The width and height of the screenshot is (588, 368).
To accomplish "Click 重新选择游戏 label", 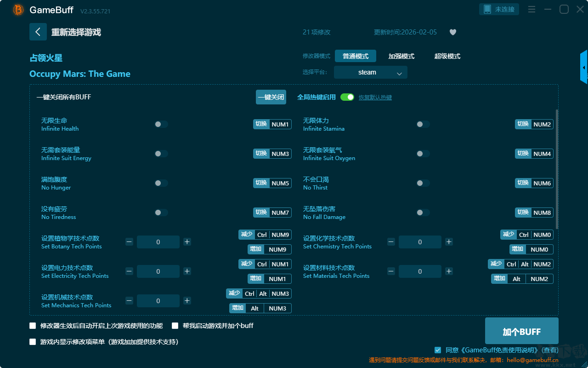I will 76,32.
